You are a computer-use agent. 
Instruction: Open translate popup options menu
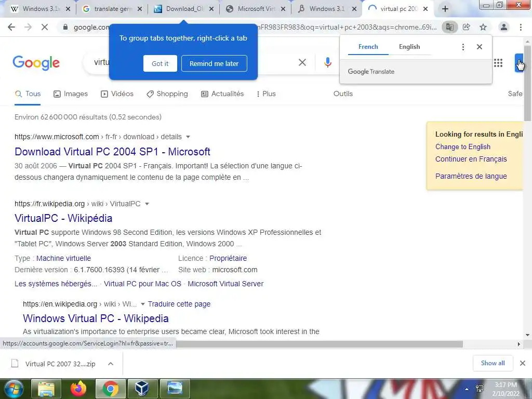[463, 47]
